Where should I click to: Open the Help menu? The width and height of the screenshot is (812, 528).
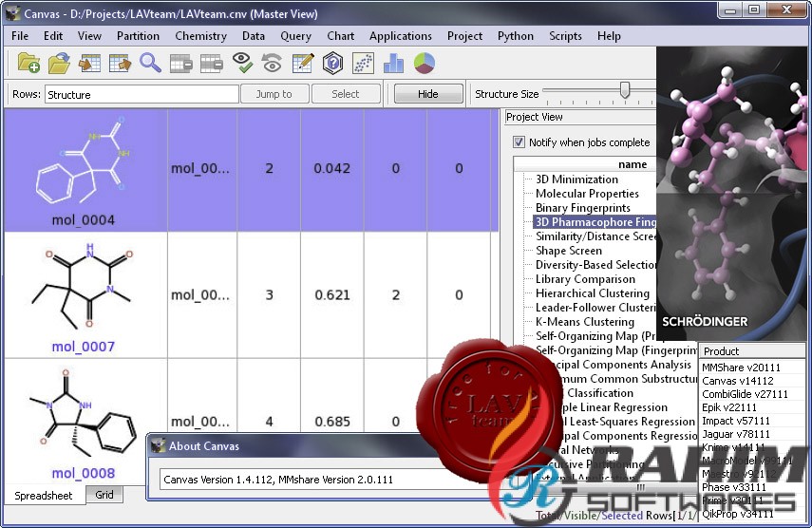609,36
